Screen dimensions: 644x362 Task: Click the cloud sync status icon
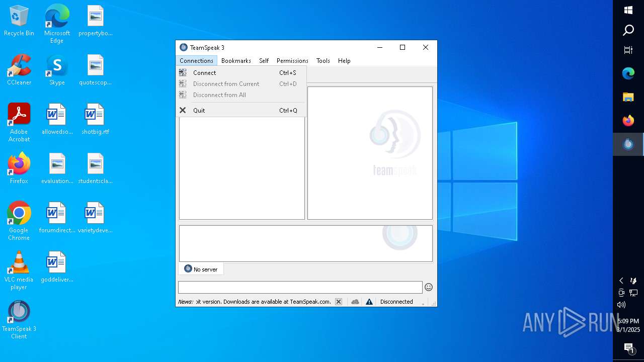tap(355, 302)
